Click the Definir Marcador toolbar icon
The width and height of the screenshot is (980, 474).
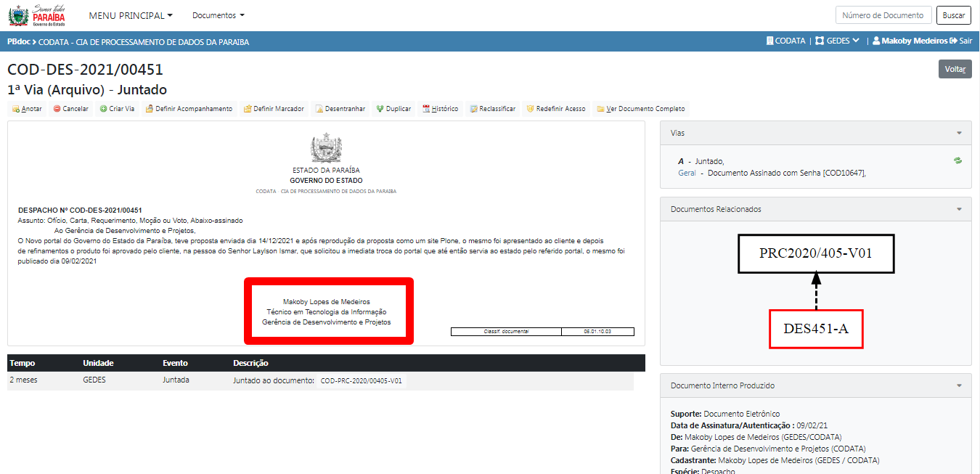[248, 109]
